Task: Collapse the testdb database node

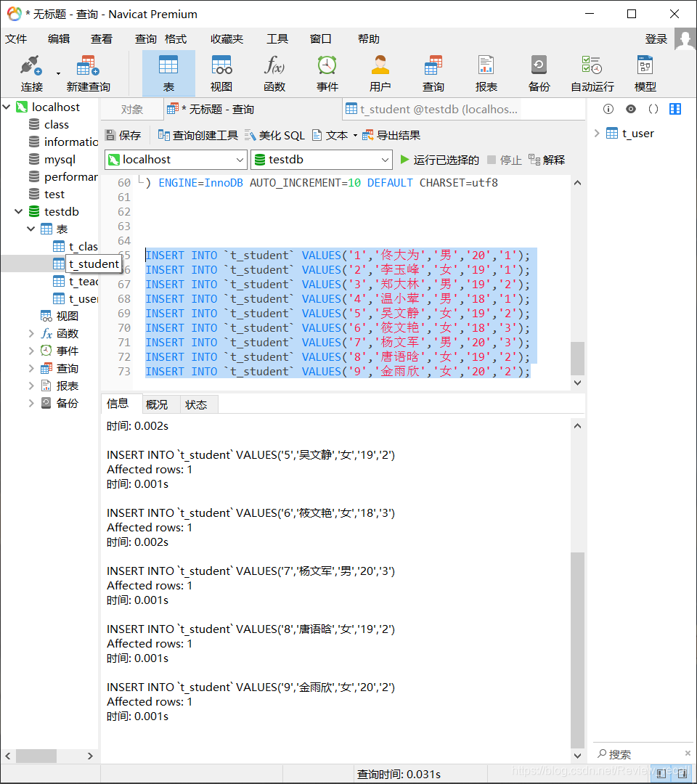Action: pyautogui.click(x=19, y=211)
